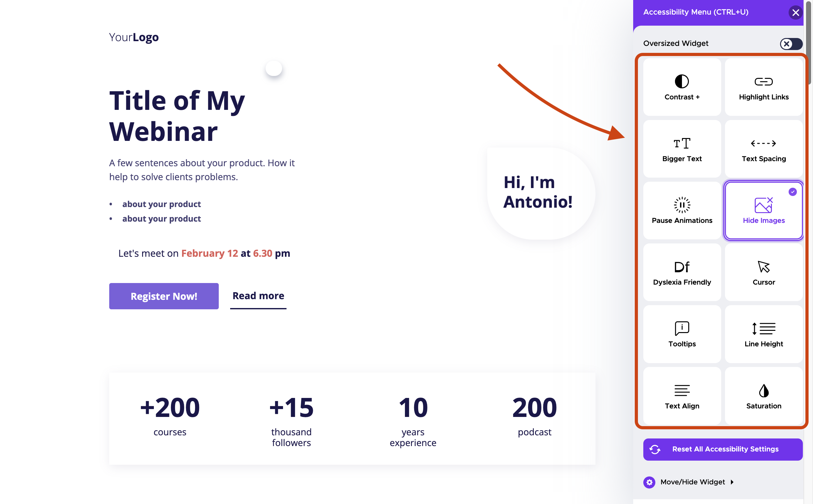813x504 pixels.
Task: Disable the active Hide Images toggle
Action: [763, 210]
